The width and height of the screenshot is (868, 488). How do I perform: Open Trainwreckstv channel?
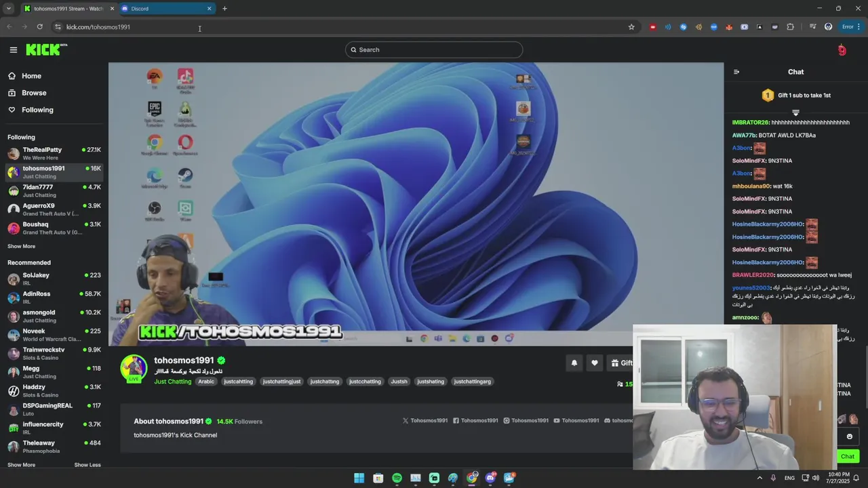point(54,353)
